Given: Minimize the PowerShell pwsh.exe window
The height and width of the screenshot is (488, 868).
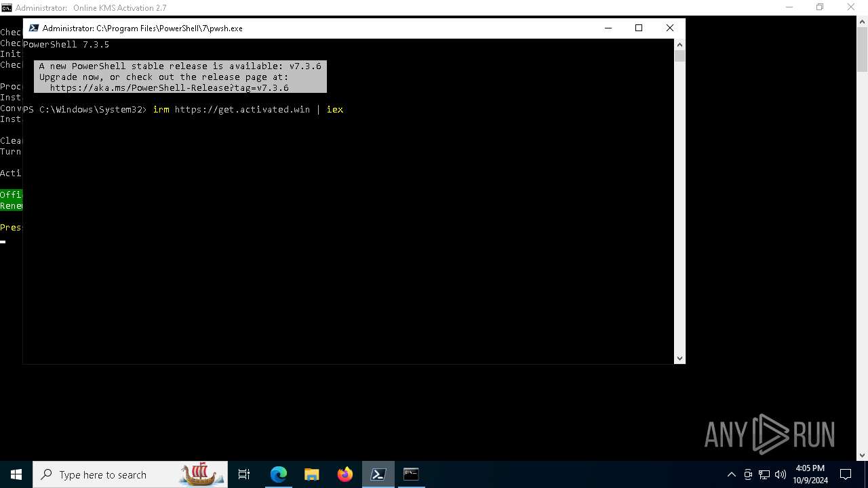Looking at the screenshot, I should (608, 28).
